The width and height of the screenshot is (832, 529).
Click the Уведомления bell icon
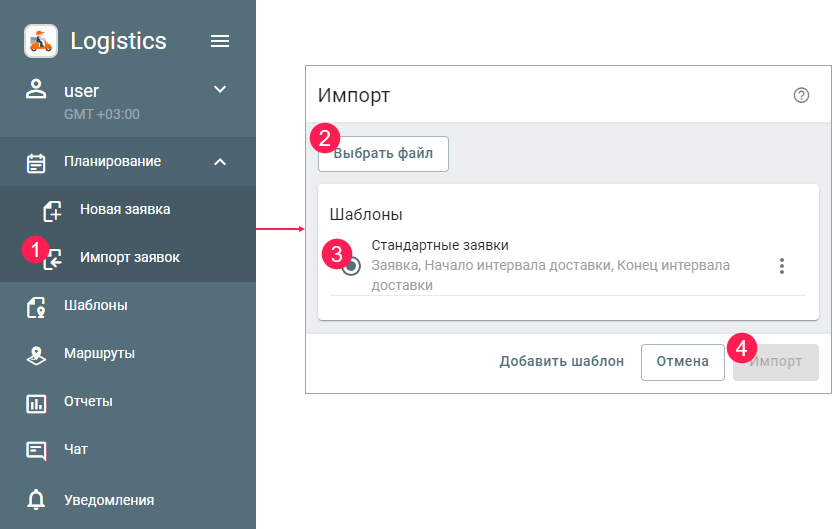tap(36, 500)
